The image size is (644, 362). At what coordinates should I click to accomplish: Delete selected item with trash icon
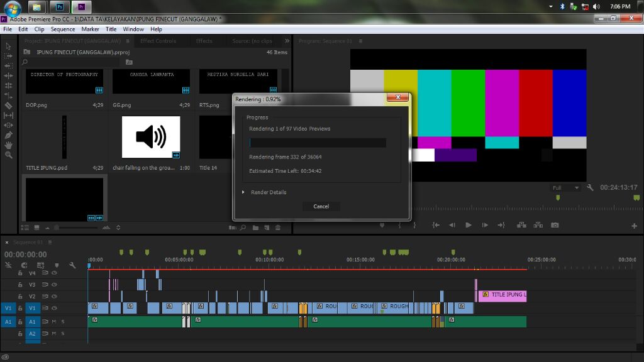pyautogui.click(x=277, y=228)
